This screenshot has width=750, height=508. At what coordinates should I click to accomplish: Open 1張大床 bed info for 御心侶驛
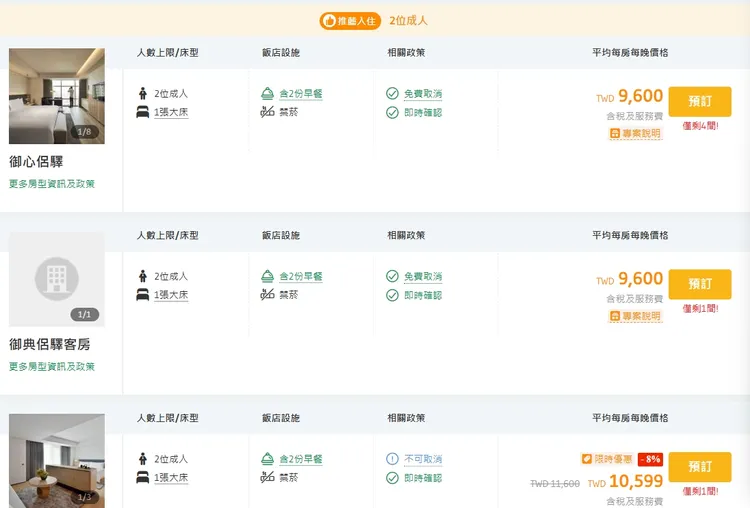pyautogui.click(x=171, y=112)
